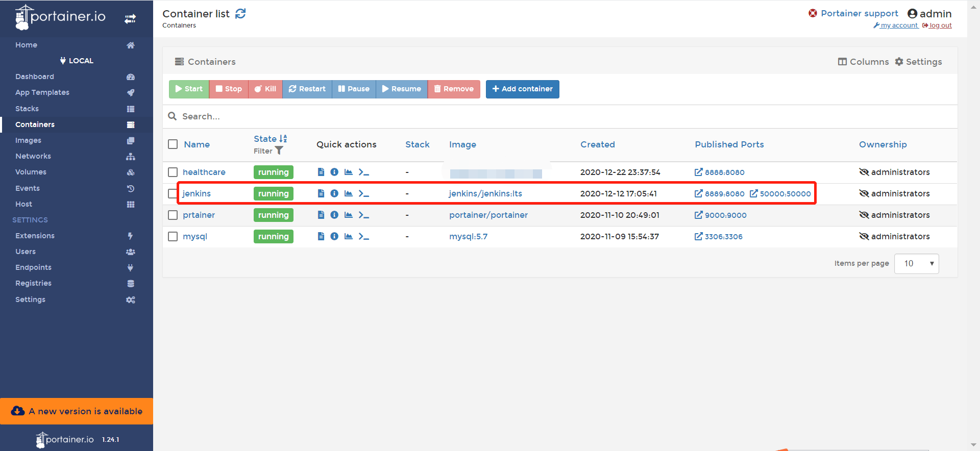This screenshot has height=451, width=980.
Task: Toggle the select-all containers checkbox
Action: click(x=173, y=144)
